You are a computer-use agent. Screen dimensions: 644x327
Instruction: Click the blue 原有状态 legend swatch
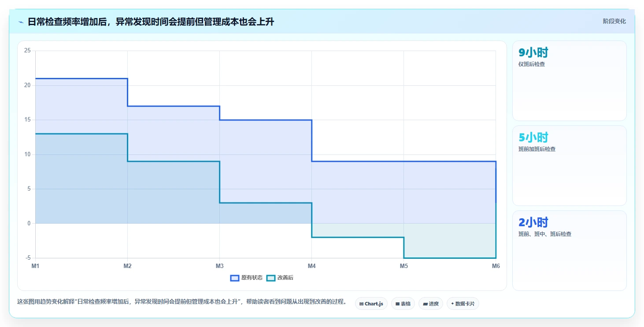pyautogui.click(x=235, y=278)
